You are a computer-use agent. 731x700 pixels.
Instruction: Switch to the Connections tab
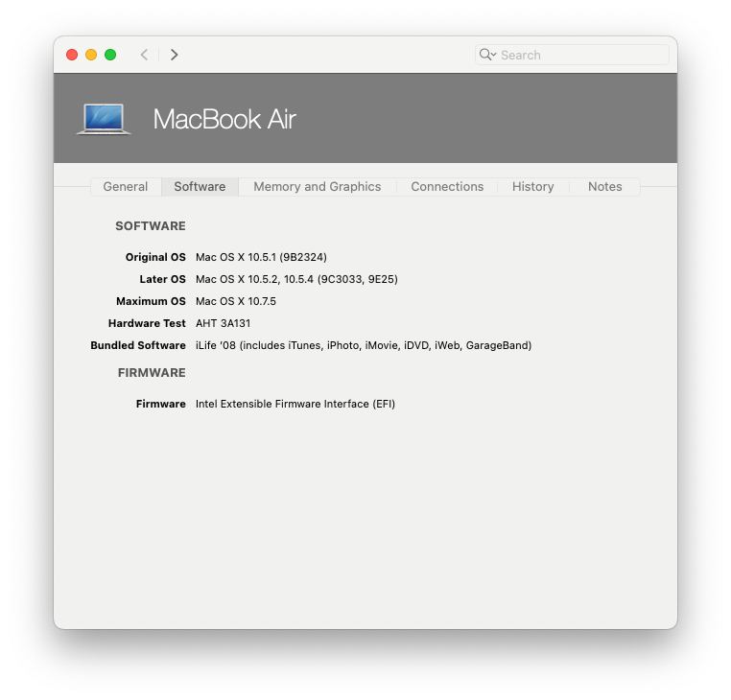(447, 186)
